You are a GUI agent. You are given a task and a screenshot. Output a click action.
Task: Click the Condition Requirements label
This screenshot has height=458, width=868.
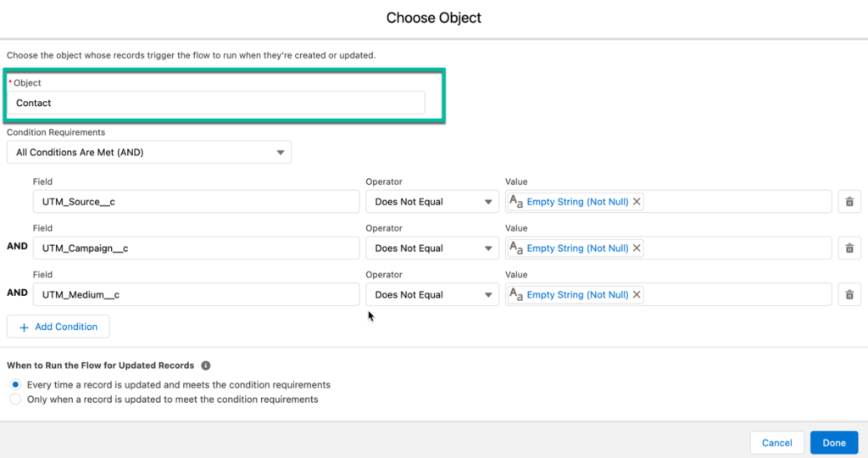(56, 132)
